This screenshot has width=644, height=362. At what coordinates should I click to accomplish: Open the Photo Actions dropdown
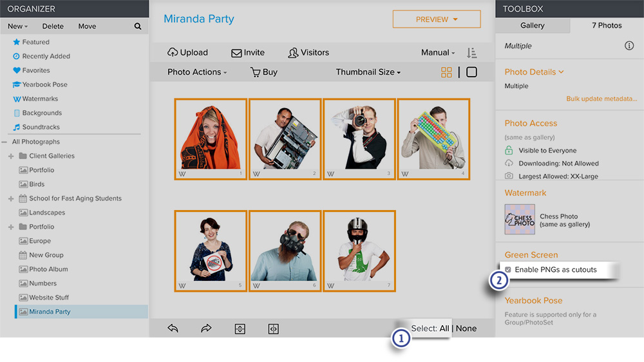196,72
